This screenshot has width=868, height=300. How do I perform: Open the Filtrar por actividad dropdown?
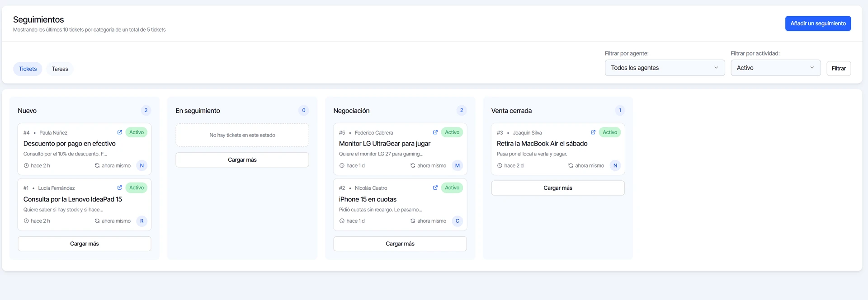(x=776, y=68)
